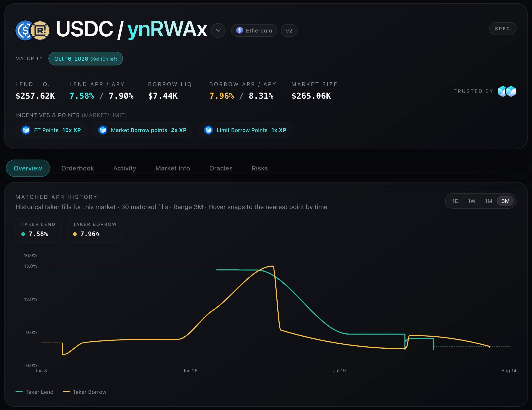Switch to the Oracles tab
Image resolution: width=532 pixels, height=410 pixels.
[221, 168]
